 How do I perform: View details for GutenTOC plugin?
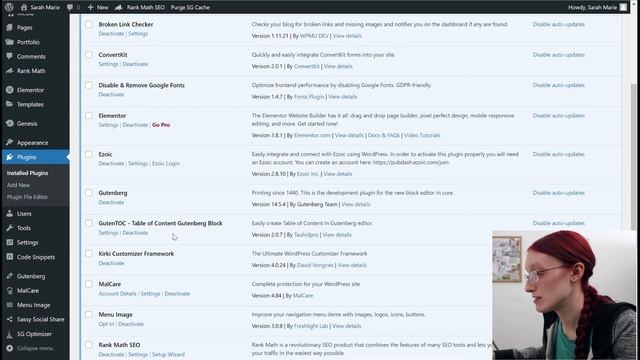coord(337,235)
